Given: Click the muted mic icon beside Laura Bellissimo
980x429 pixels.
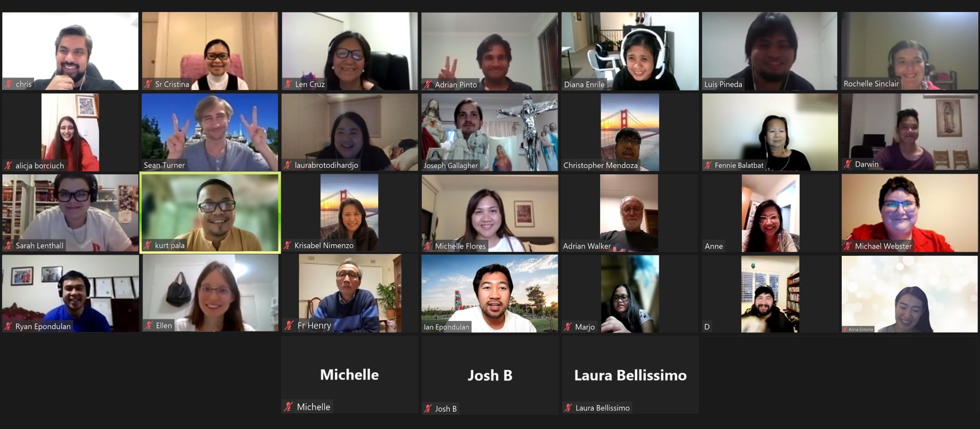Looking at the screenshot, I should tap(568, 408).
